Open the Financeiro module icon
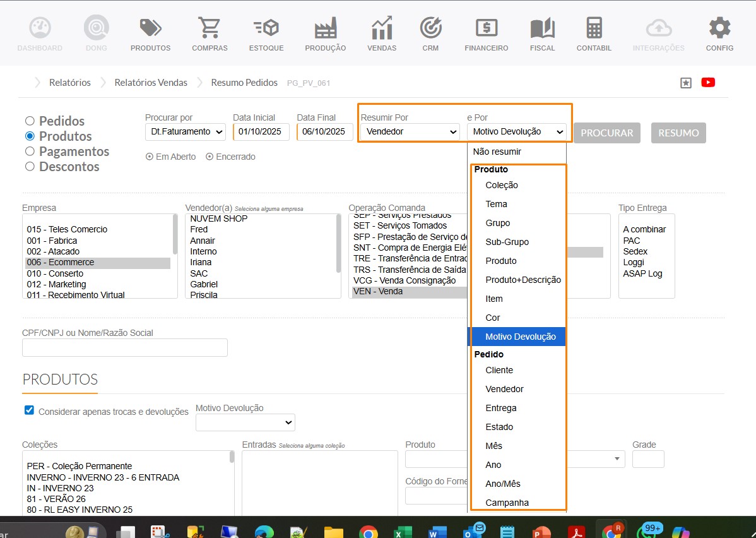Viewport: 756px width, 538px height. [x=486, y=28]
